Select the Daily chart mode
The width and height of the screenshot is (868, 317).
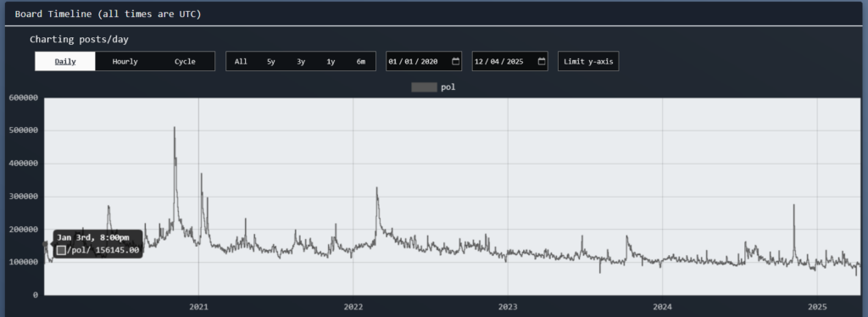pyautogui.click(x=65, y=61)
